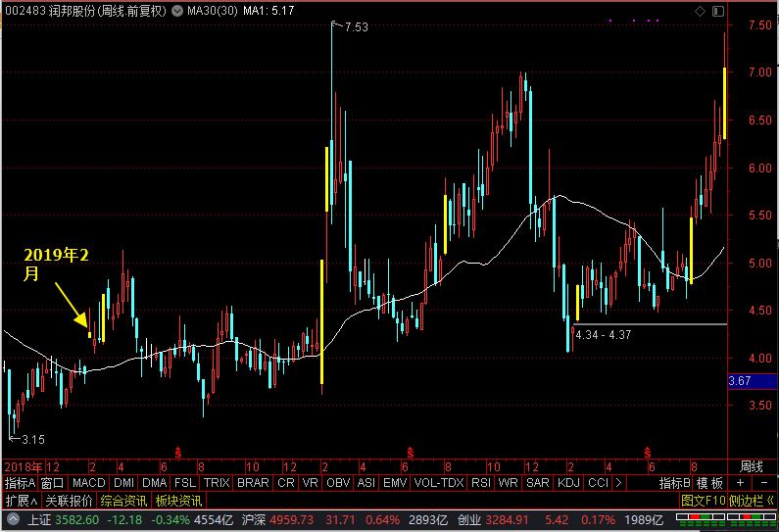Select the CCI indicator tab
Image resolution: width=779 pixels, height=532 pixels.
click(x=598, y=483)
